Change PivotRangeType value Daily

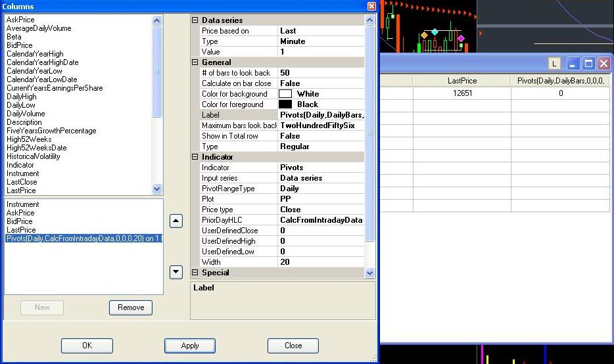pos(321,189)
